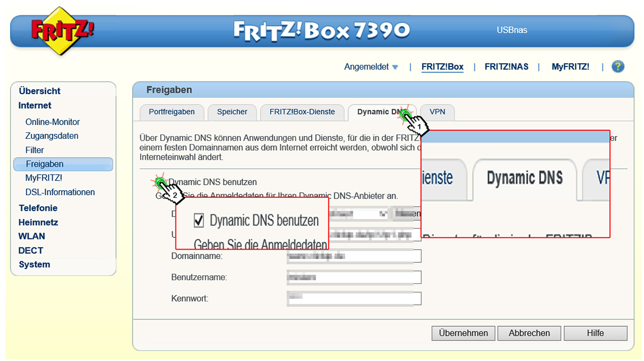
Task: Open the blue help question mark icon
Action: (x=618, y=67)
